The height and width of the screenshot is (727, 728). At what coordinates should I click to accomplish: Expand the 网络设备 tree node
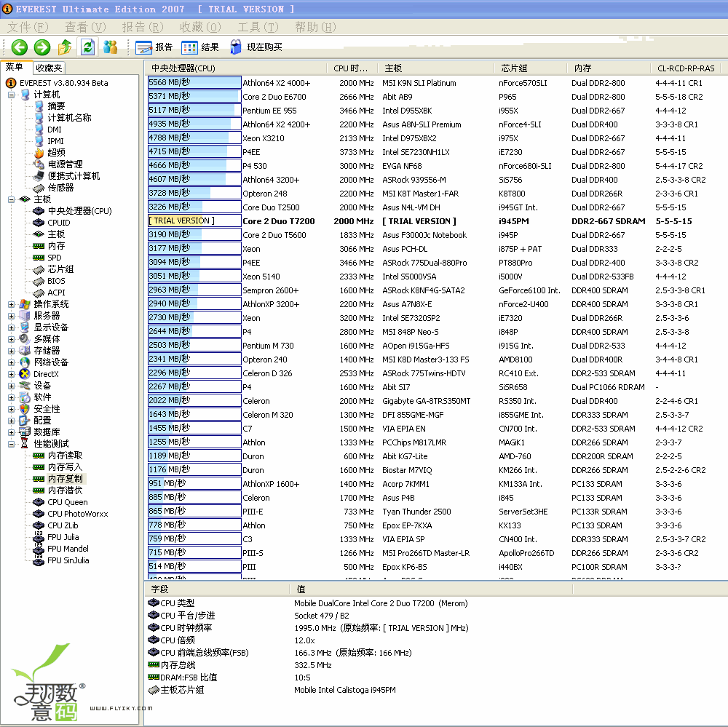11,362
